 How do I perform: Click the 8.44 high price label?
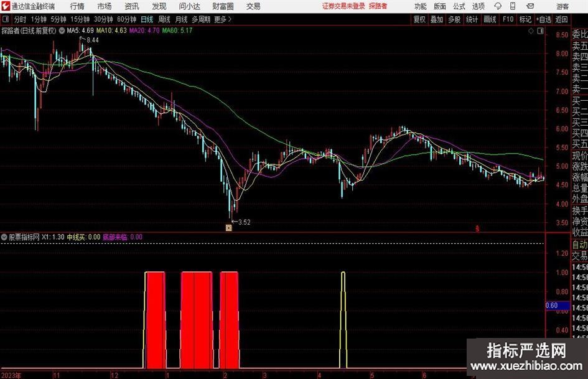[93, 40]
